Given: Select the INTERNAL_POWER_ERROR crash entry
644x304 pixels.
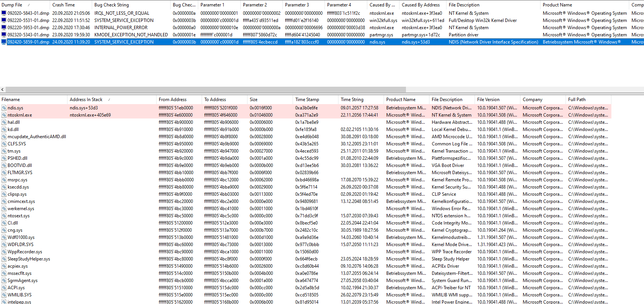Looking at the screenshot, I should pyautogui.click(x=322, y=27).
